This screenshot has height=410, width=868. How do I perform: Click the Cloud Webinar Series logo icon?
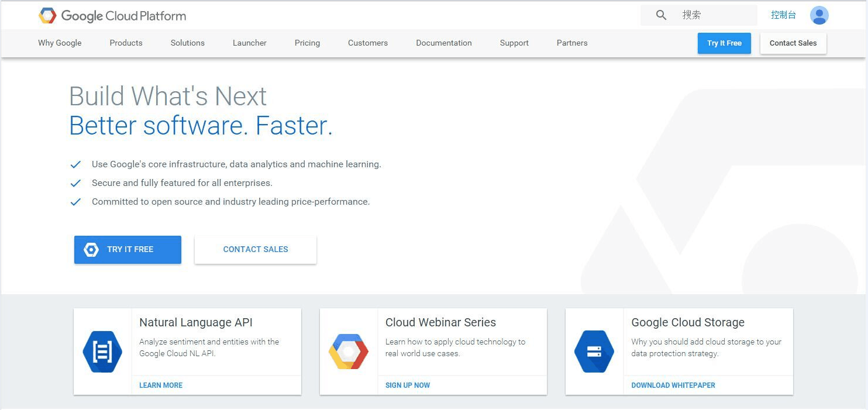click(349, 352)
